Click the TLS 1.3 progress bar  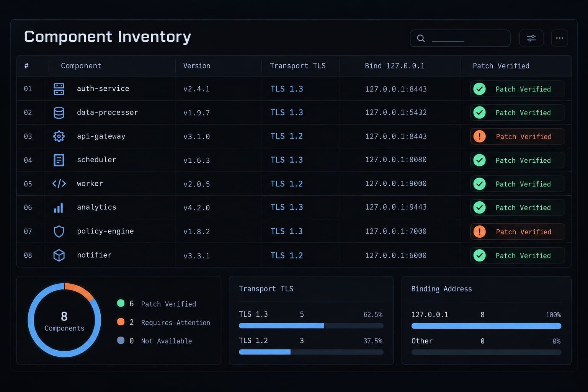click(x=311, y=326)
